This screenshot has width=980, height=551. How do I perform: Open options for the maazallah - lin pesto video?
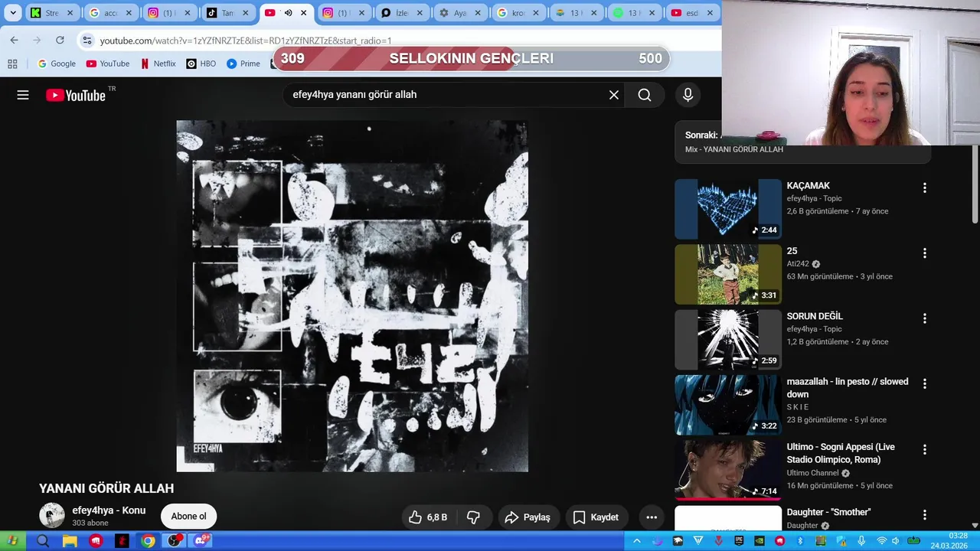[924, 383]
